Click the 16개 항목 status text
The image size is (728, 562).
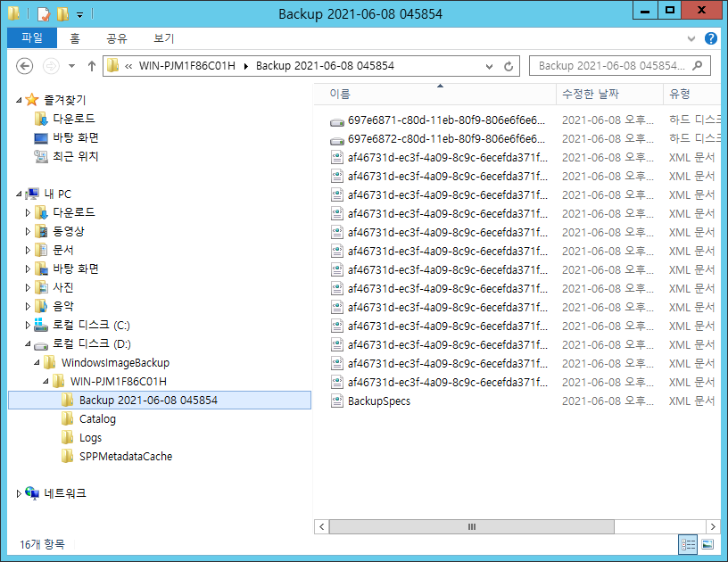(42, 544)
